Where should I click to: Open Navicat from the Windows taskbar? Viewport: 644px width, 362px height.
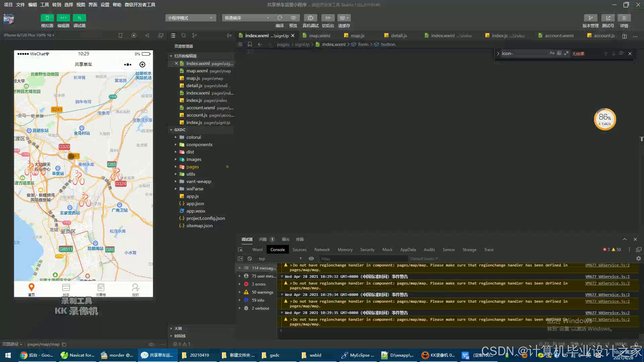pos(77,355)
